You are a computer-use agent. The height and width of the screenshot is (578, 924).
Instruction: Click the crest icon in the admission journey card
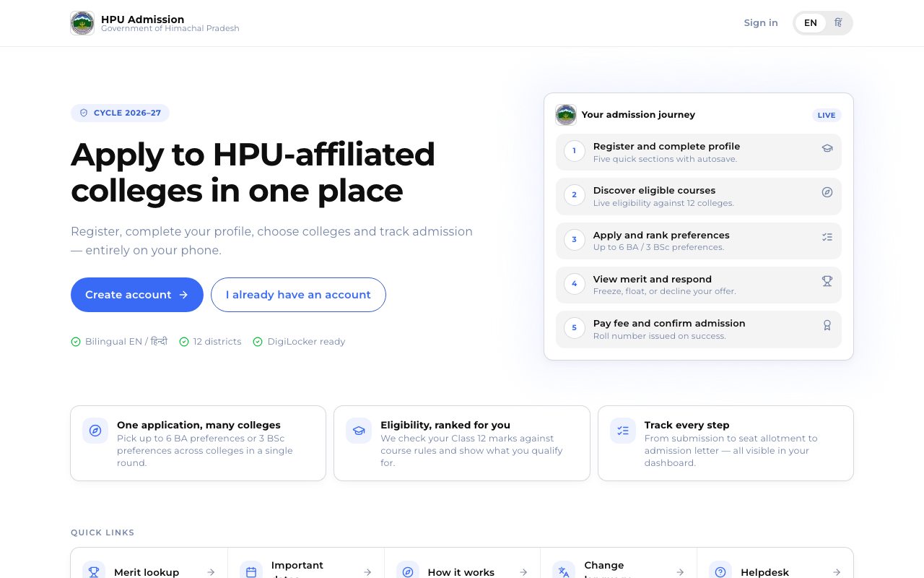coord(566,115)
